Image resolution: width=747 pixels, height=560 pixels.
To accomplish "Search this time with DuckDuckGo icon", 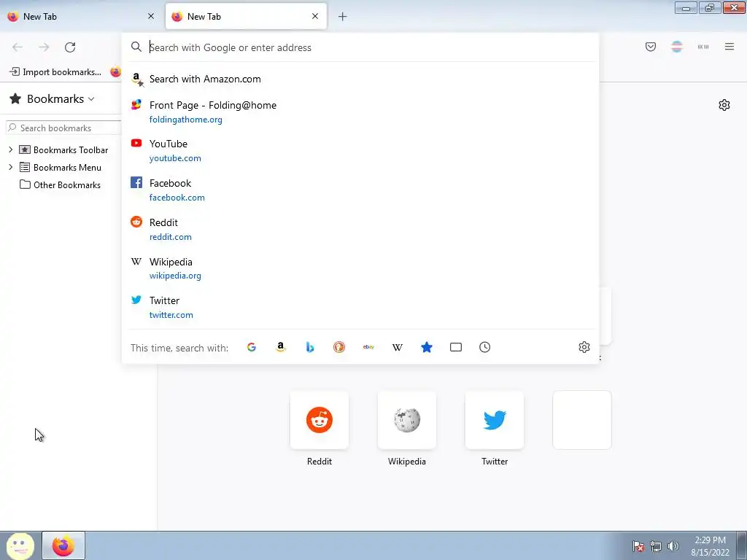I will pos(338,347).
